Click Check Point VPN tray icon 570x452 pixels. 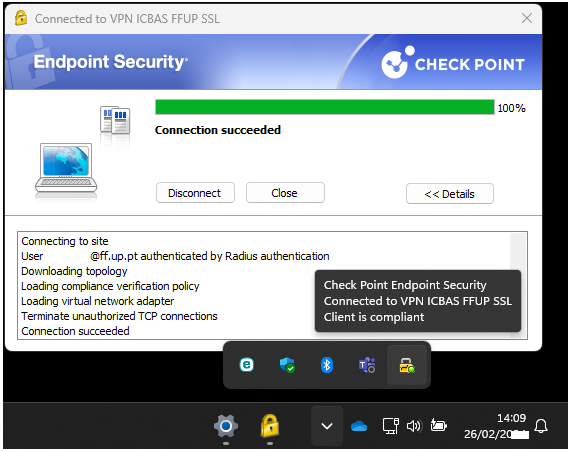coord(407,365)
